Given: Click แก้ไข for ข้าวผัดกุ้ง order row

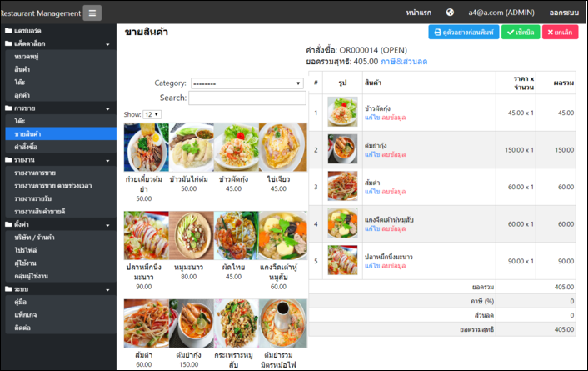Looking at the screenshot, I should (x=373, y=118).
